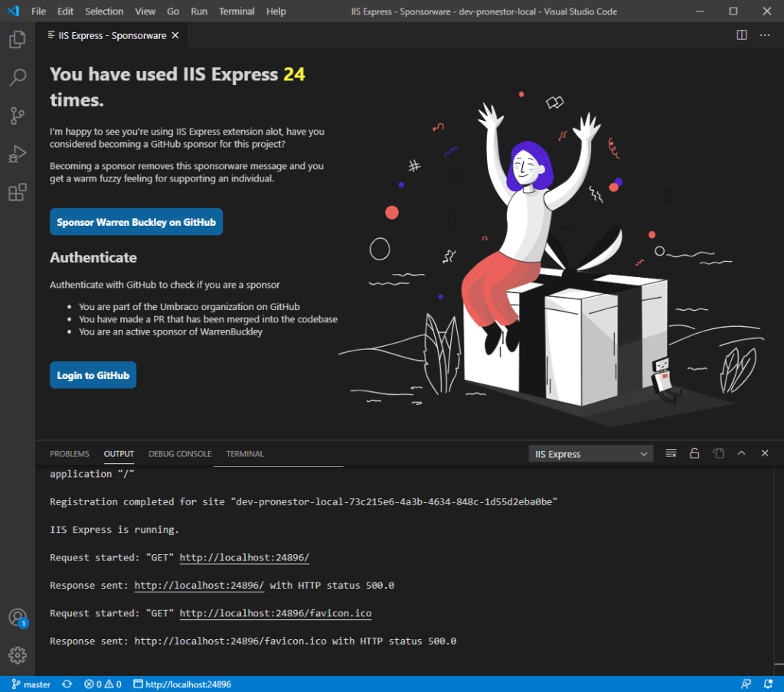Switch to the DEBUG CONSOLE tab
This screenshot has width=784, height=692.
click(180, 454)
